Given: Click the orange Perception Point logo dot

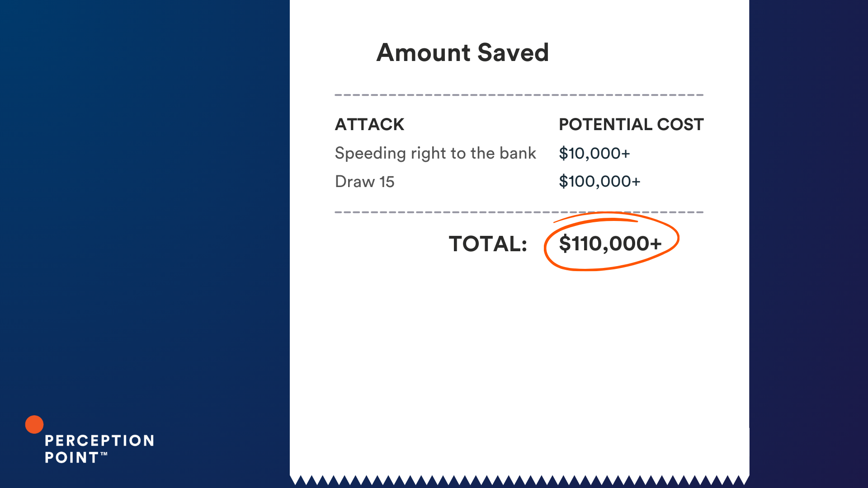Looking at the screenshot, I should 34,424.
